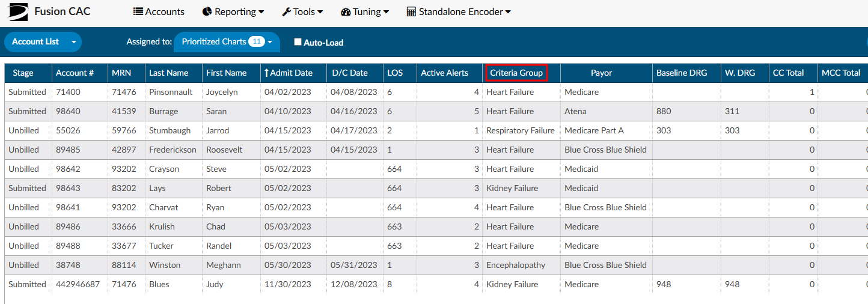
Task: Click the Tools wrench icon
Action: tap(286, 11)
